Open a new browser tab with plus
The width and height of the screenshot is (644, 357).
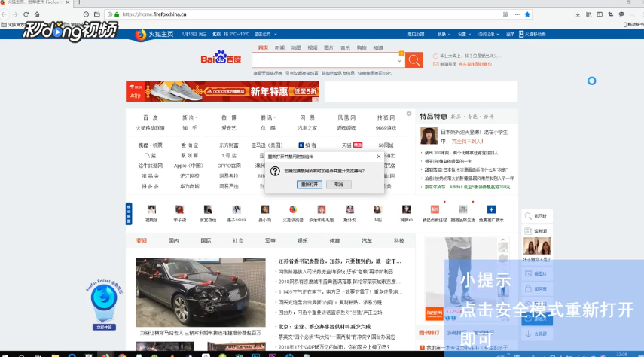(x=79, y=2)
